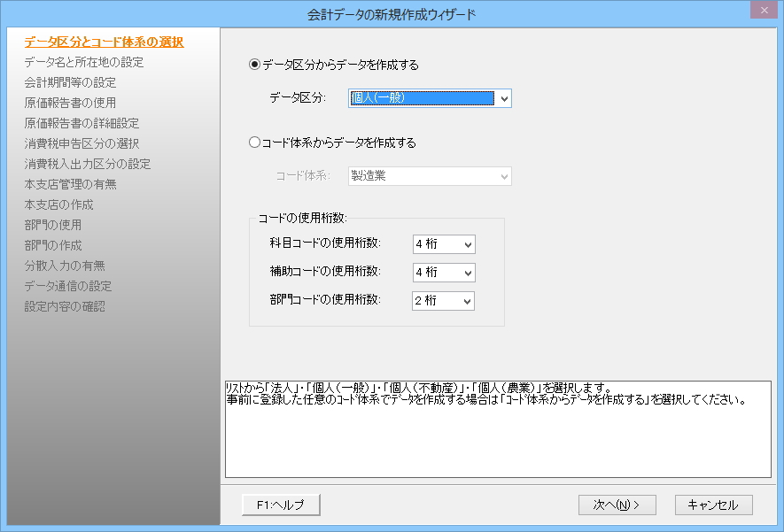Close the wizard with the X button

click(761, 12)
